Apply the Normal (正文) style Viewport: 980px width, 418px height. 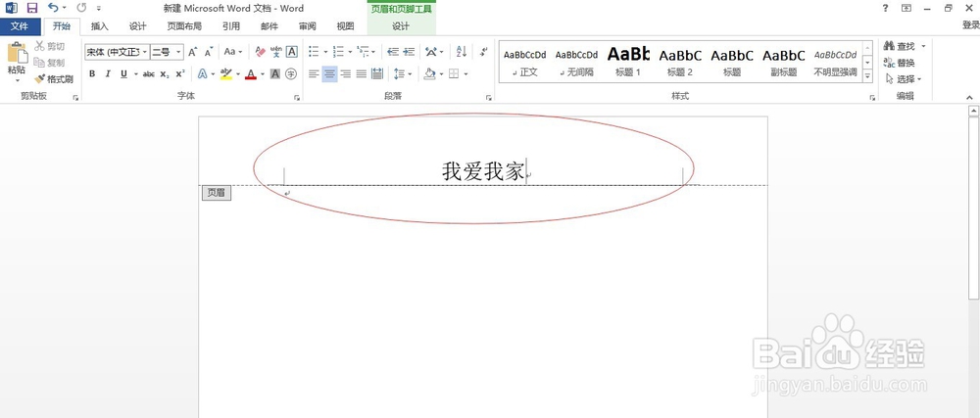pos(525,63)
